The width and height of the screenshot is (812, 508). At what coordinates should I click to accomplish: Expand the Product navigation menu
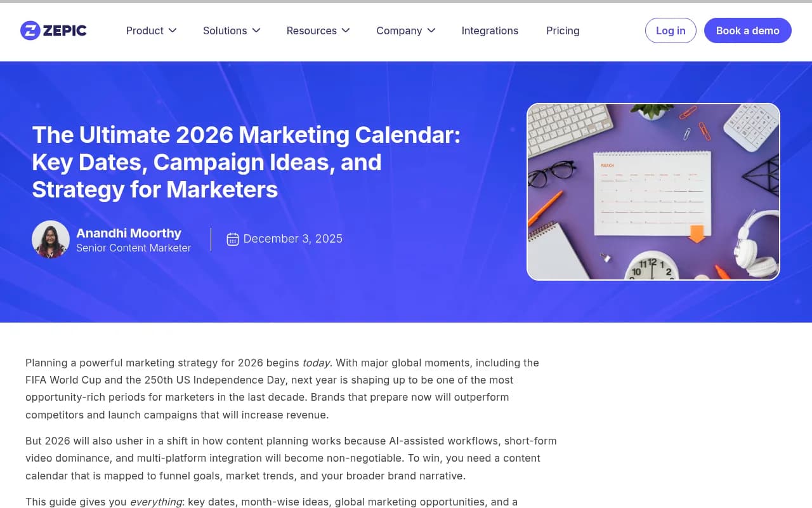145,30
